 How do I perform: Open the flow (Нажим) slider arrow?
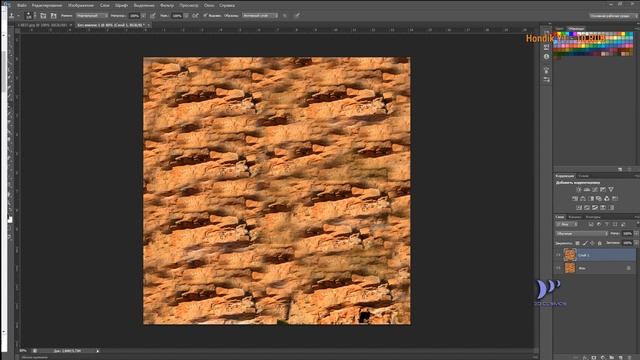pos(186,16)
